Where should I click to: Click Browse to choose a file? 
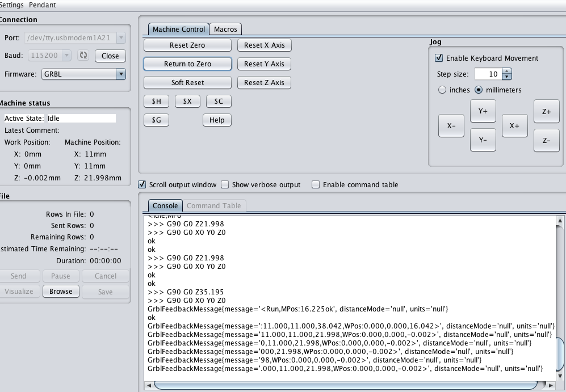[x=61, y=292]
